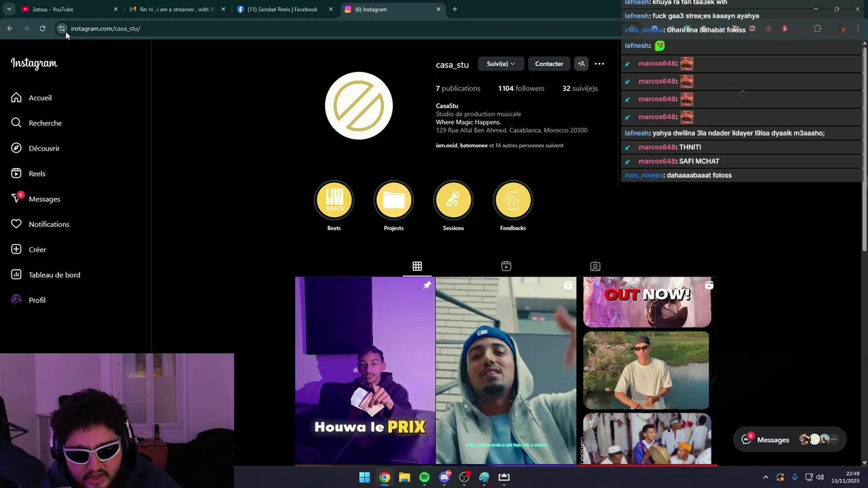The width and height of the screenshot is (868, 488).
Task: Open the three-dot profile options menu
Action: click(x=599, y=64)
